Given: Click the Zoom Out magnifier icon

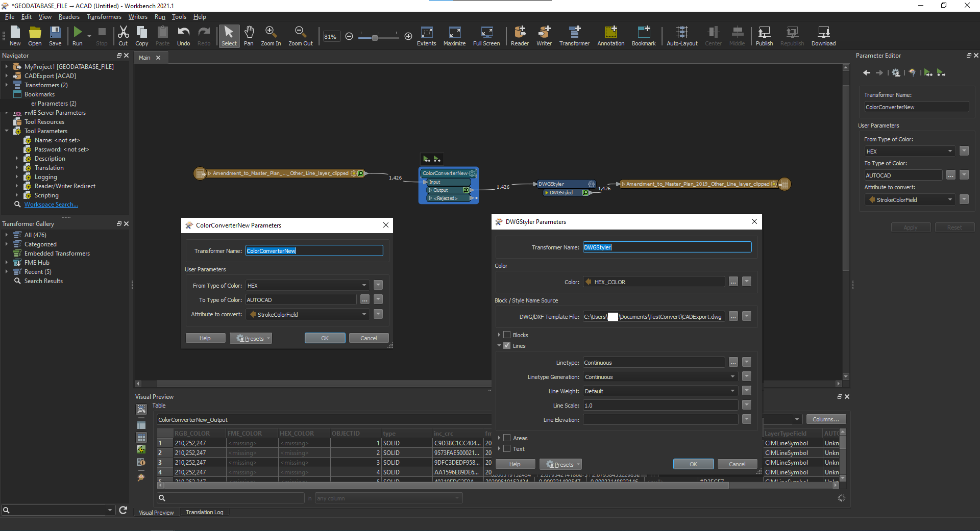Looking at the screenshot, I should 301,36.
